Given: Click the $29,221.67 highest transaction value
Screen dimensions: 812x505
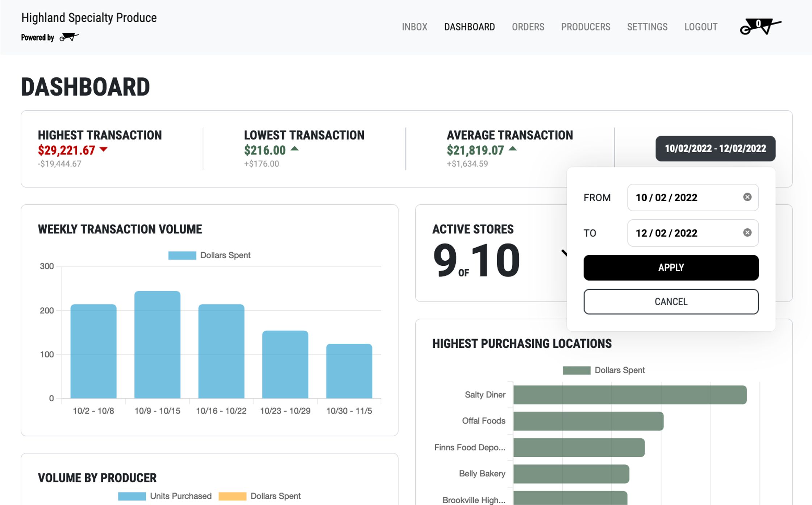Looking at the screenshot, I should (66, 150).
